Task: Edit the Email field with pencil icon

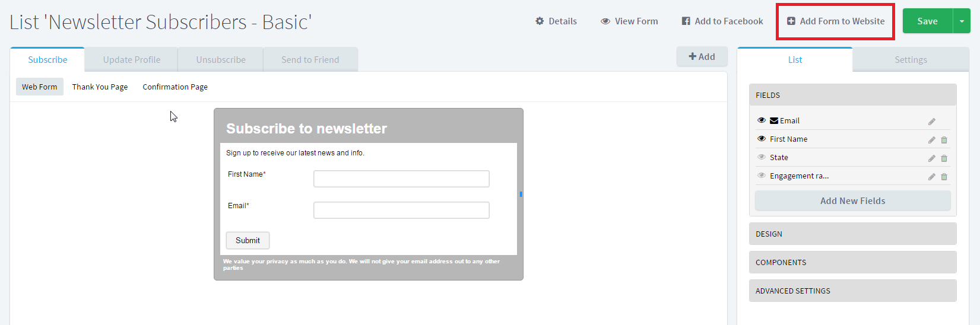Action: [932, 122]
